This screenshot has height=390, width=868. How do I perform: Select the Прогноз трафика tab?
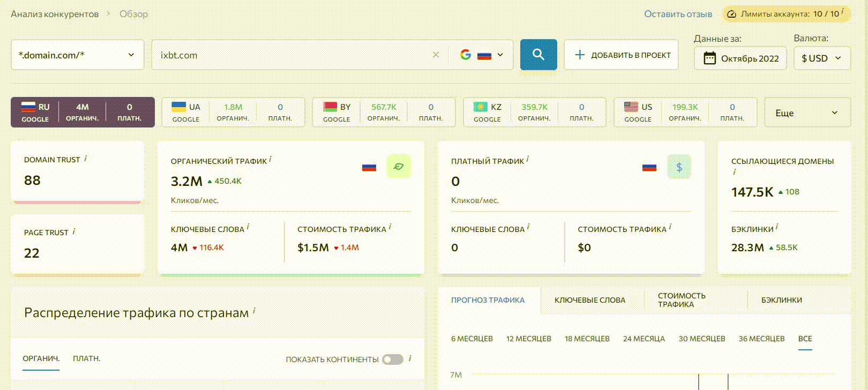(488, 300)
